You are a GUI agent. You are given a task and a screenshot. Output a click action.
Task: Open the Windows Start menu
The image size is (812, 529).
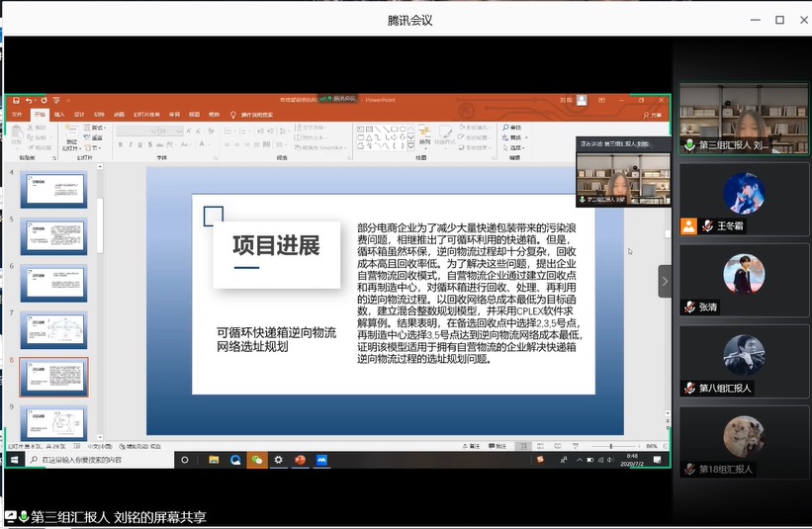13,460
